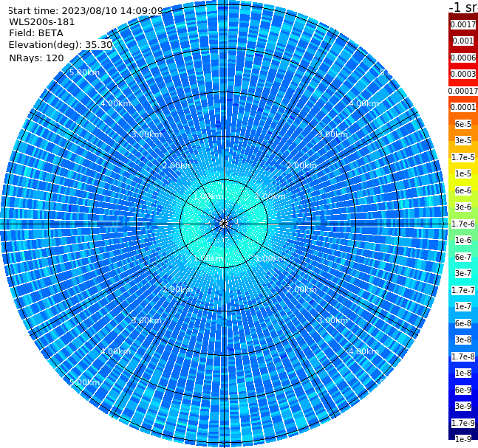Click the 3e-5 colorbar label
The width and height of the screenshot is (478, 448).
(x=463, y=140)
